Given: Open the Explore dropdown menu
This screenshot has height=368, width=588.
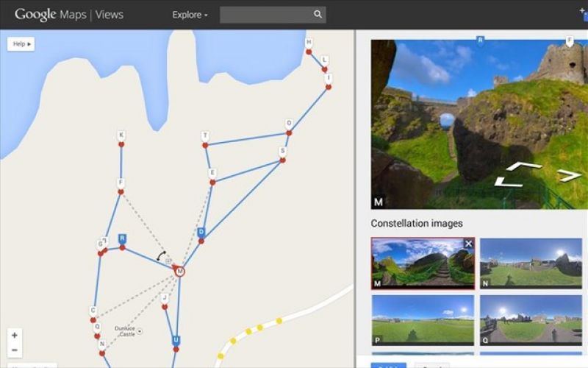Looking at the screenshot, I should tap(190, 15).
